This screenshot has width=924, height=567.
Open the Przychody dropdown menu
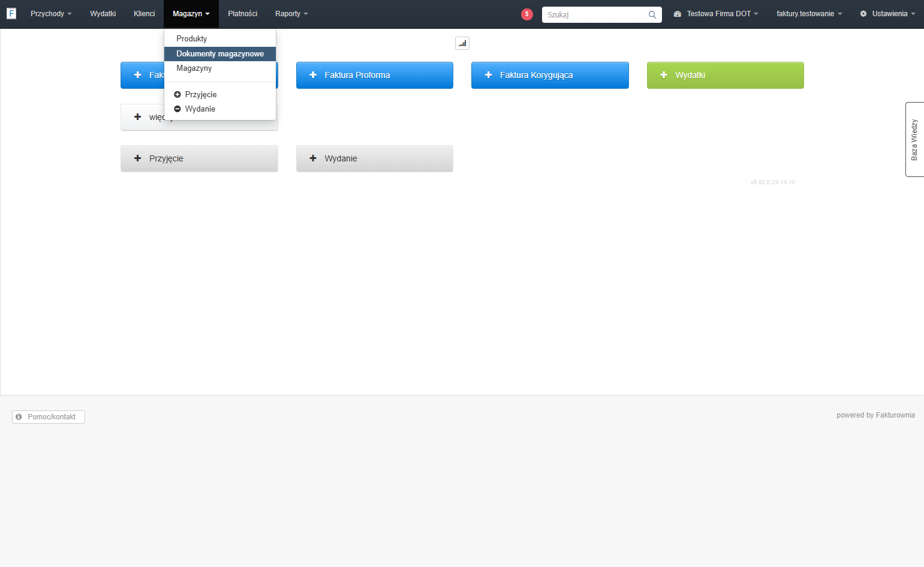(51, 14)
